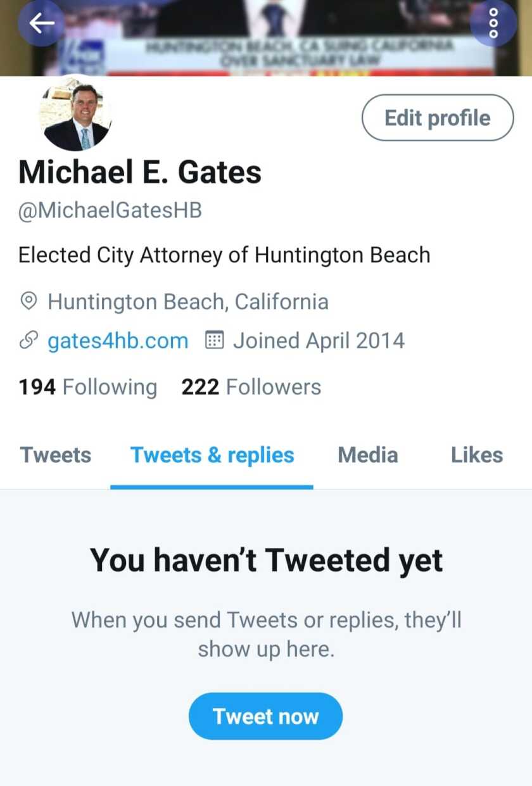The height and width of the screenshot is (786, 532).
Task: Tap the Joined April 2014 text
Action: pyautogui.click(x=319, y=341)
